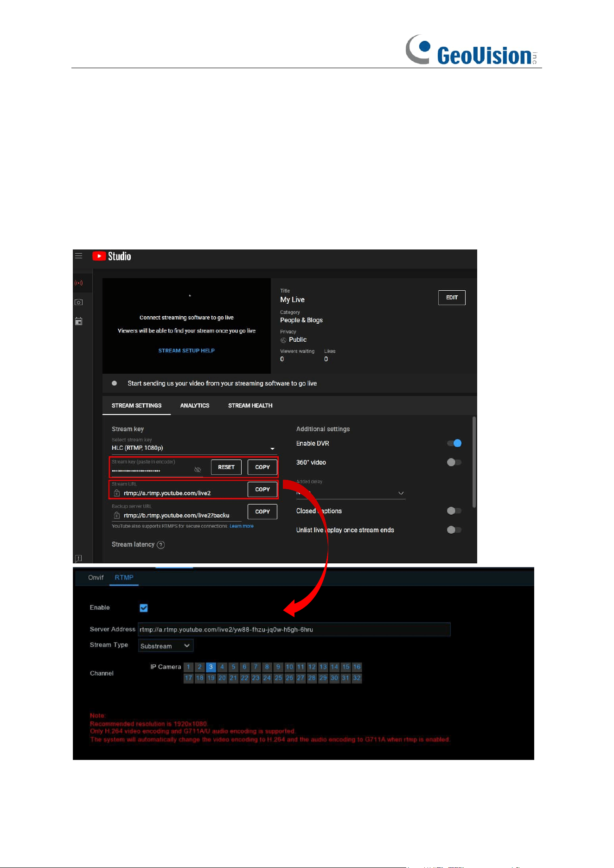Click the send feedback icon
Viewport: 614px width, 868px height.
point(79,558)
